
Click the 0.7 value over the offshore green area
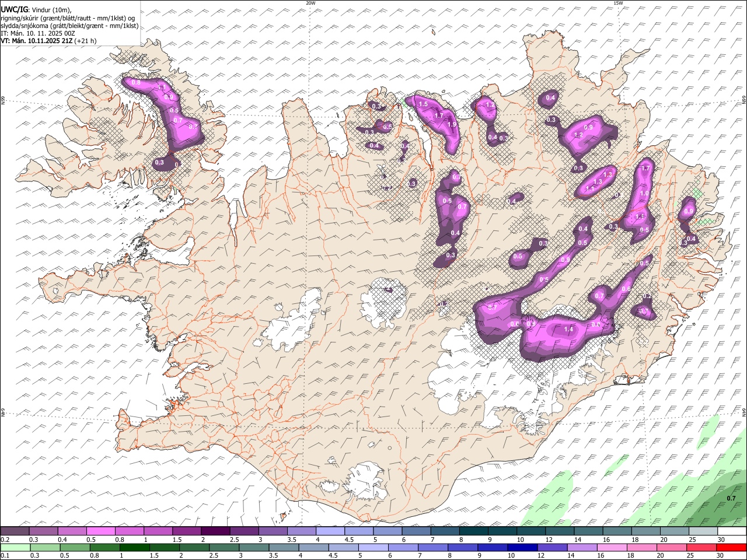[731, 498]
